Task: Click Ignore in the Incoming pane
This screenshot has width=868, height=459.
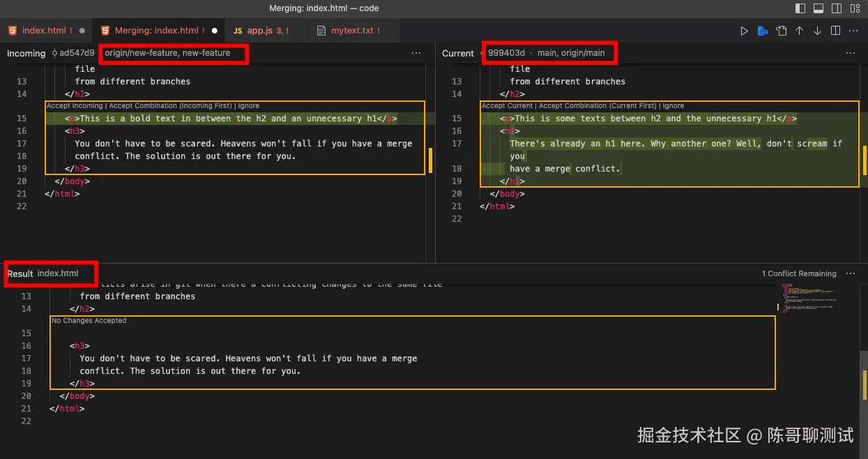Action: pos(249,106)
